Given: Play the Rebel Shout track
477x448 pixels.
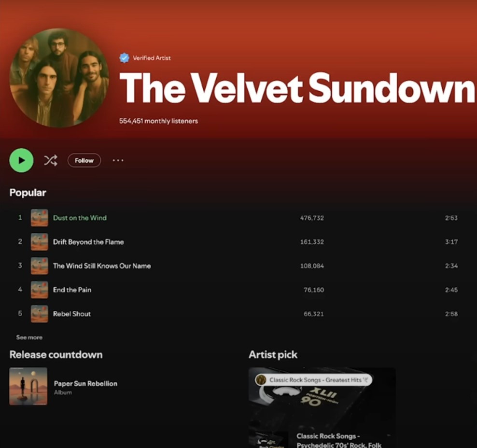Looking at the screenshot, I should 72,314.
